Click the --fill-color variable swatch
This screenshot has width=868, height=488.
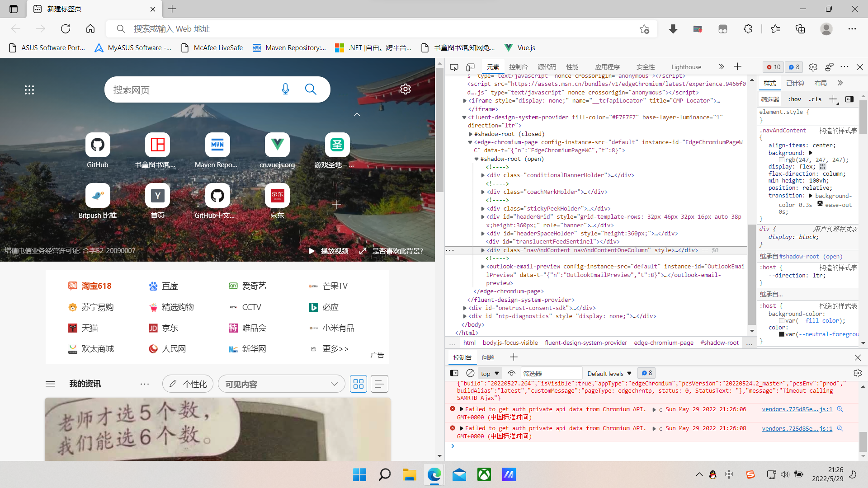(x=781, y=321)
